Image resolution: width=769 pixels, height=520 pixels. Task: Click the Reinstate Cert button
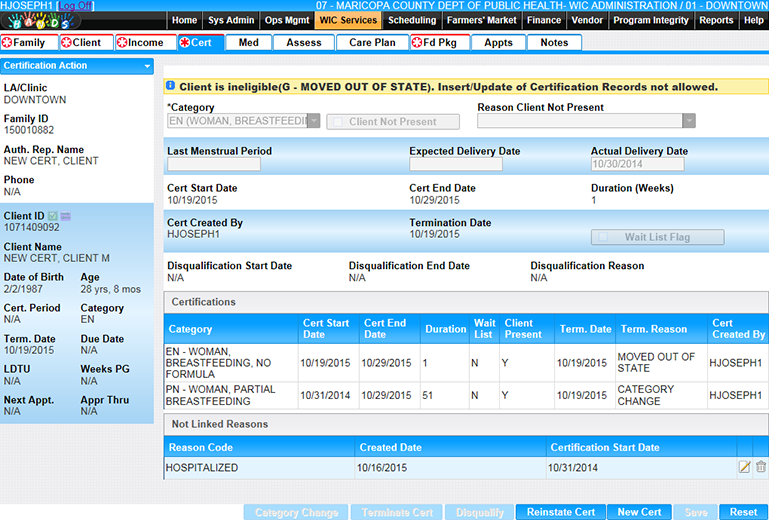(559, 512)
